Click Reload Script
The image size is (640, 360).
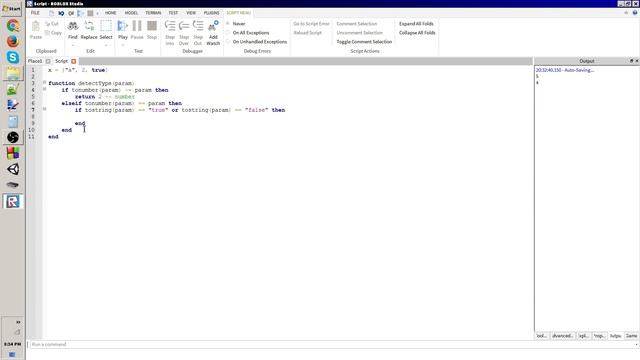(308, 33)
